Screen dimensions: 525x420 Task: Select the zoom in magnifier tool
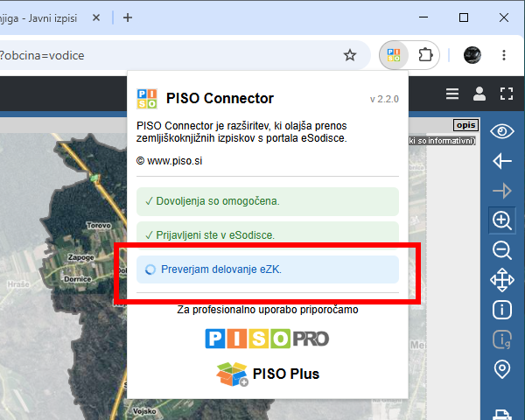coord(502,220)
